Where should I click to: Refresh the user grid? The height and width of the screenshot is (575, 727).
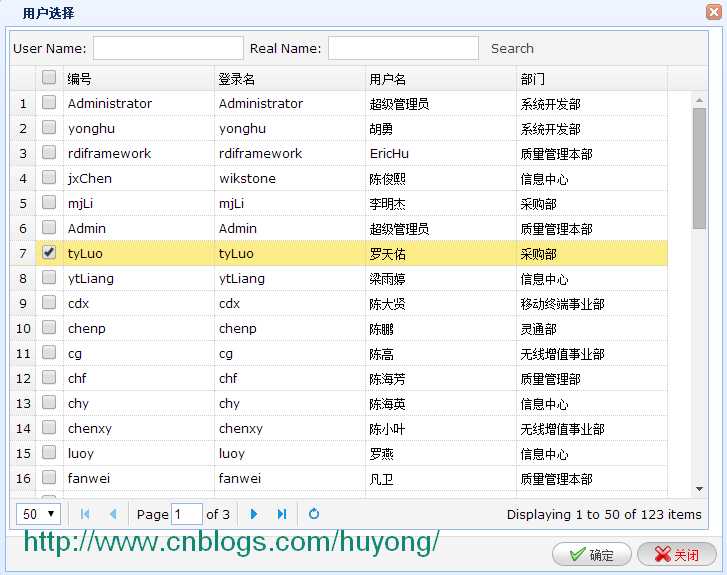pyautogui.click(x=314, y=514)
